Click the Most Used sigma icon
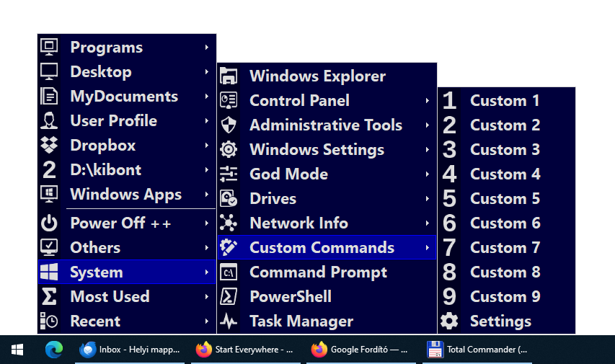 (x=49, y=297)
